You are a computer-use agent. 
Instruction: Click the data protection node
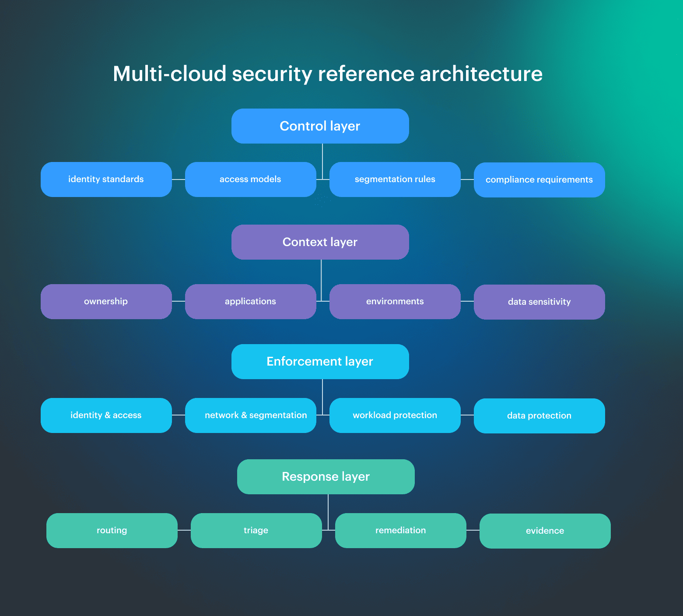coord(539,415)
